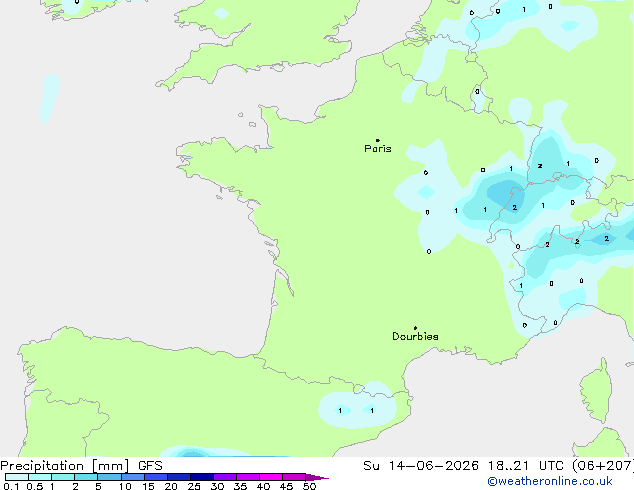Click the over-50 arrow tip of legend

318,477
